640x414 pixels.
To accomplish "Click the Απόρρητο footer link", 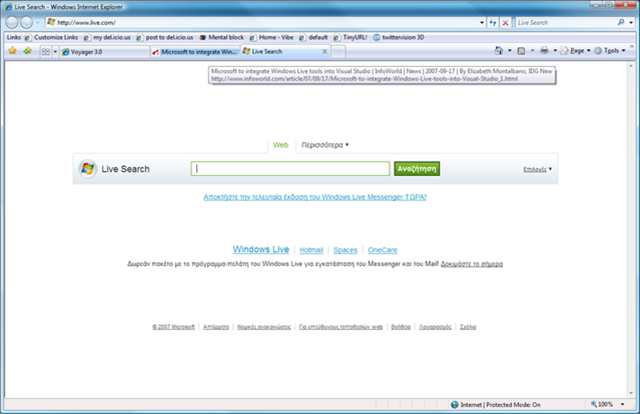I will [216, 327].
